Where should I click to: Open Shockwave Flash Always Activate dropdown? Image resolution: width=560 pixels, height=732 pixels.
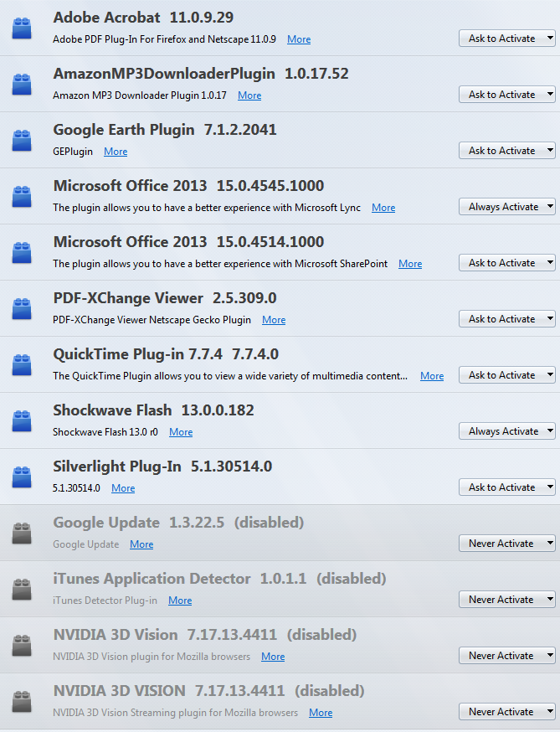tap(507, 431)
